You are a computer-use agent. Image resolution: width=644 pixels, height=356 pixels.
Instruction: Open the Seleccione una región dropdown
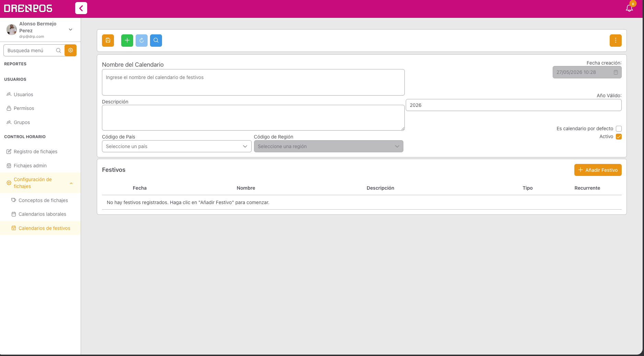[x=329, y=146]
